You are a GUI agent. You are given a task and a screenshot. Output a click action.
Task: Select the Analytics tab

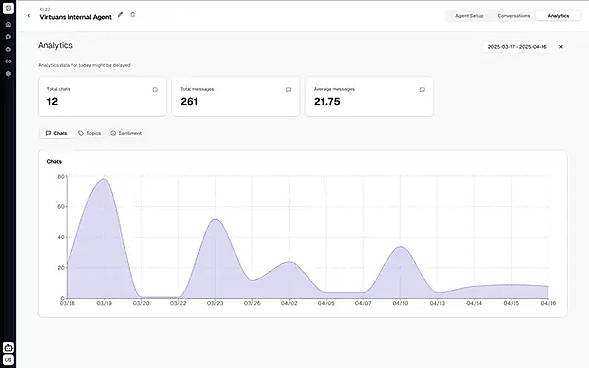(558, 16)
